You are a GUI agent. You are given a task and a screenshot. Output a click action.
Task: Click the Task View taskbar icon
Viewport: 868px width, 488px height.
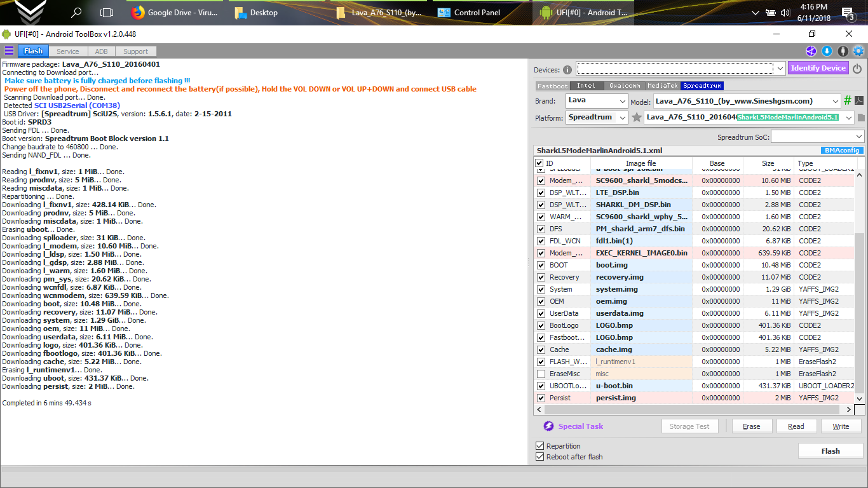coord(107,12)
